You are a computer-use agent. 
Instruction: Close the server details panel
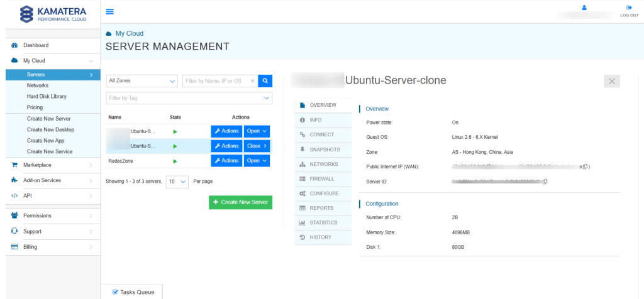pyautogui.click(x=612, y=81)
